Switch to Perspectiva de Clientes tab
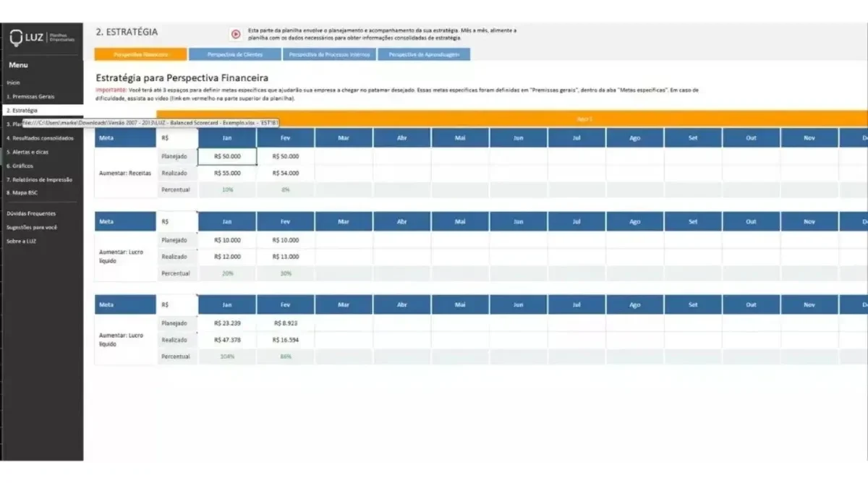Viewport: 868px width, 483px height. [x=234, y=54]
